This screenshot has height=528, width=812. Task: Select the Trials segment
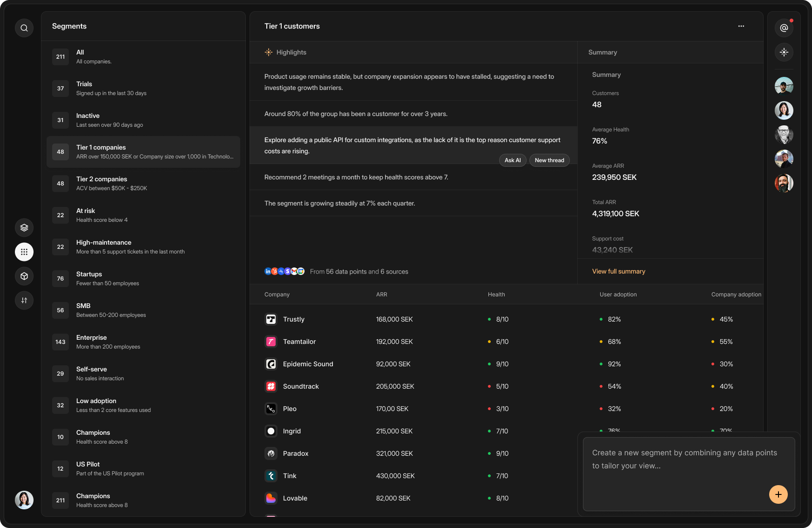[x=143, y=89]
